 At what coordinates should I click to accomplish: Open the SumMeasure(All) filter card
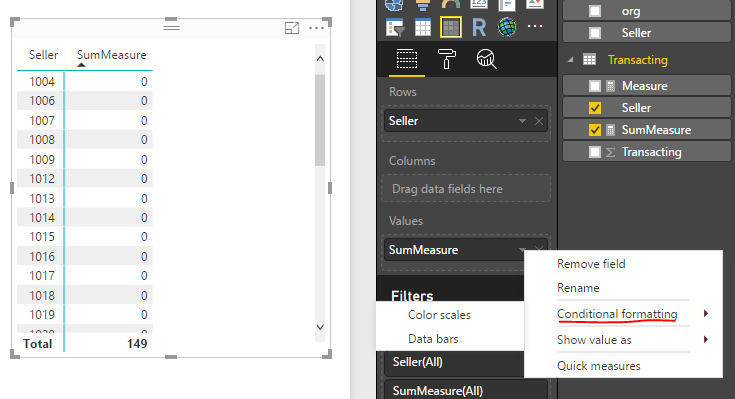click(x=466, y=390)
